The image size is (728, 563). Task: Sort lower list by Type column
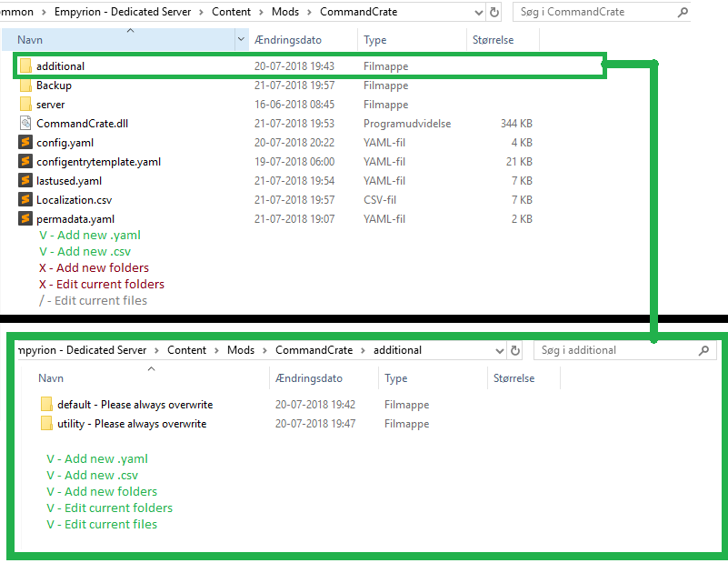(x=433, y=378)
